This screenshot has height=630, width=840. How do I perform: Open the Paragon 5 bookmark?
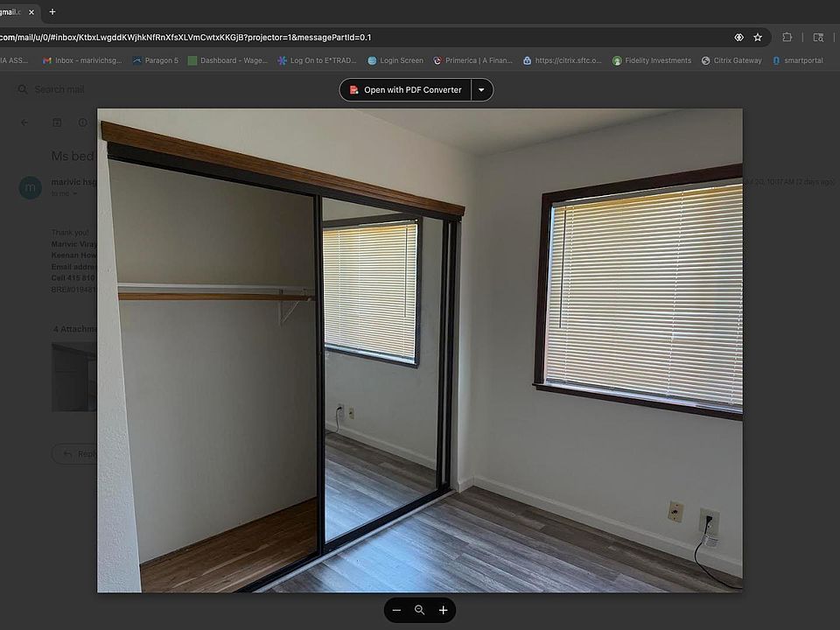pyautogui.click(x=156, y=61)
